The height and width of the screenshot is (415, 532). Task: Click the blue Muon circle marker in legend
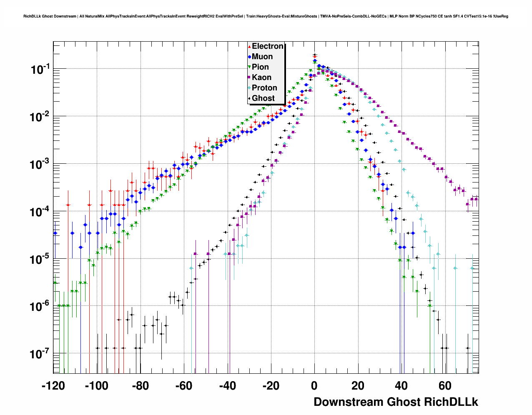[x=249, y=57]
